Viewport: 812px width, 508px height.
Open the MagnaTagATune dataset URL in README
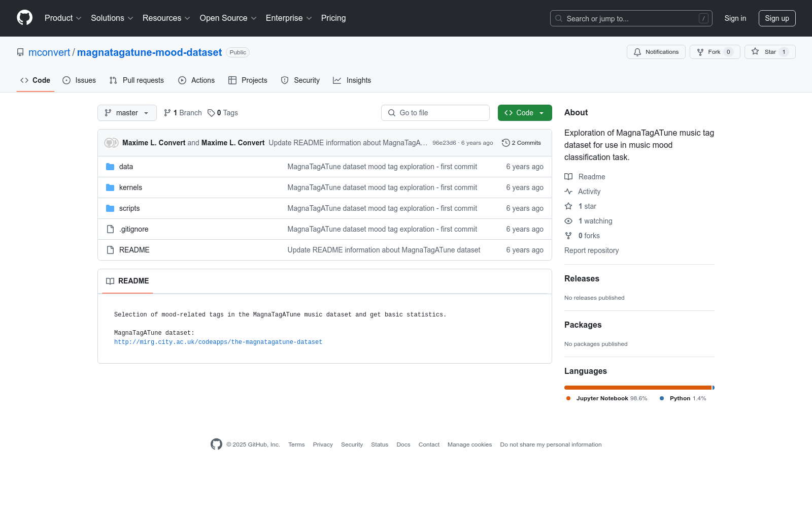pyautogui.click(x=218, y=342)
